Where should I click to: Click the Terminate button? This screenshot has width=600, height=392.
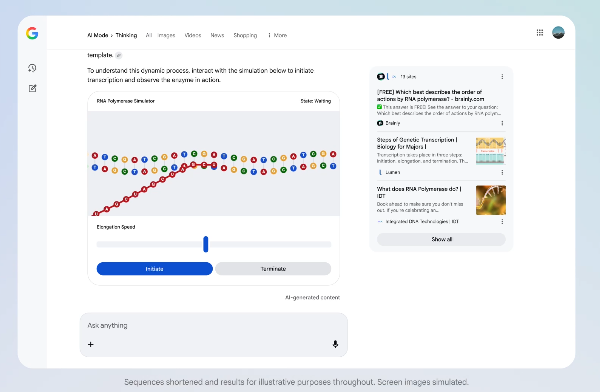tap(273, 269)
